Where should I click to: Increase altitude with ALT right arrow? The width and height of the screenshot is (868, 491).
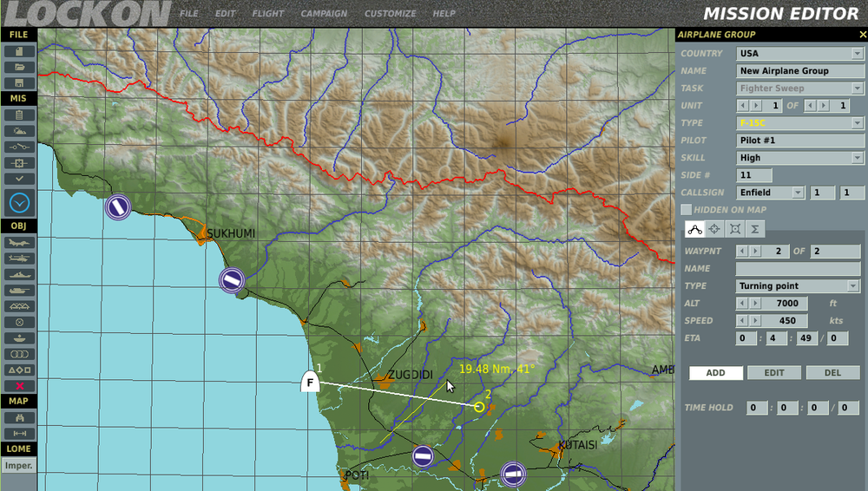tap(755, 304)
